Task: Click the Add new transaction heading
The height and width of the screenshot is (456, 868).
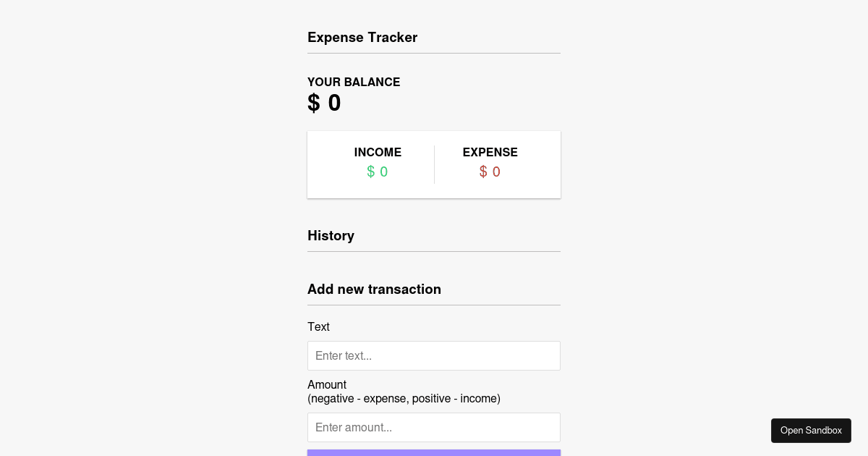Action: (x=374, y=290)
